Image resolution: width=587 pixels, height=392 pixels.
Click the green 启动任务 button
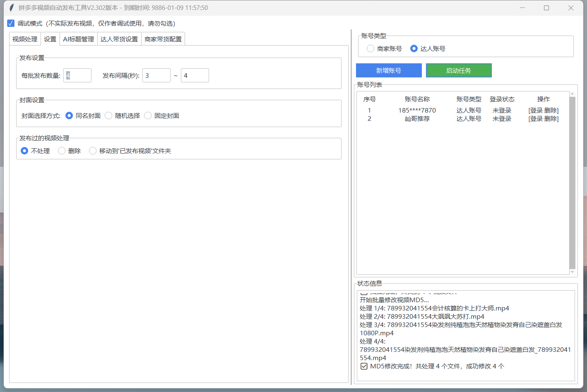tap(459, 70)
